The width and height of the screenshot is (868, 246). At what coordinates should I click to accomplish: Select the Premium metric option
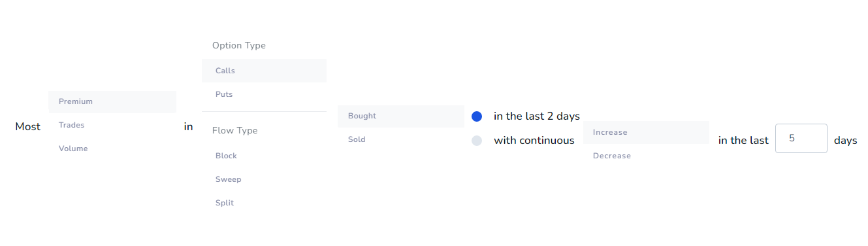(112, 102)
